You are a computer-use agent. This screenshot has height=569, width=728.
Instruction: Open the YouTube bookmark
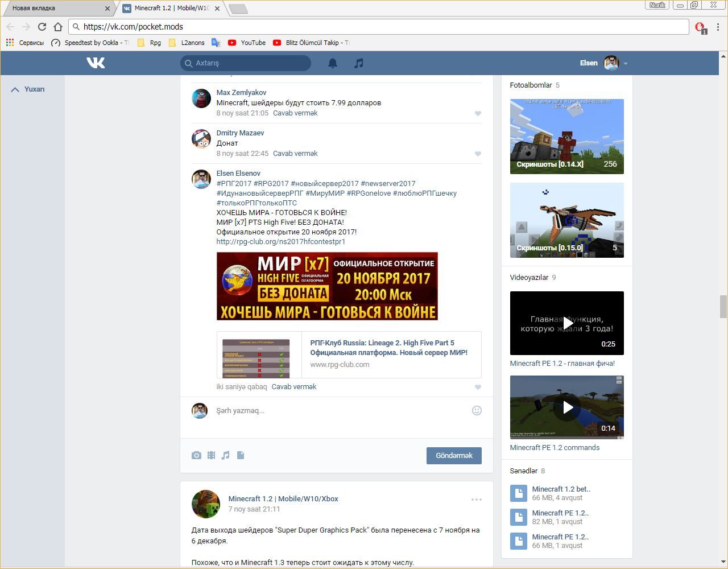247,43
